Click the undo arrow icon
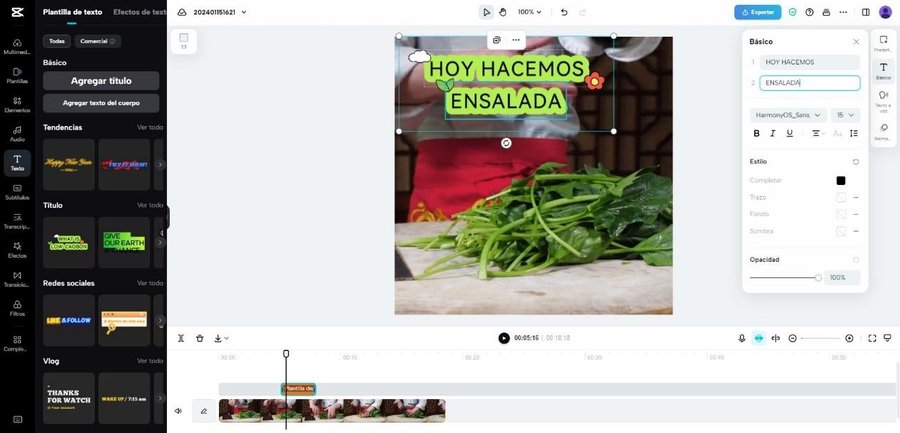This screenshot has width=900, height=433. pos(564,12)
